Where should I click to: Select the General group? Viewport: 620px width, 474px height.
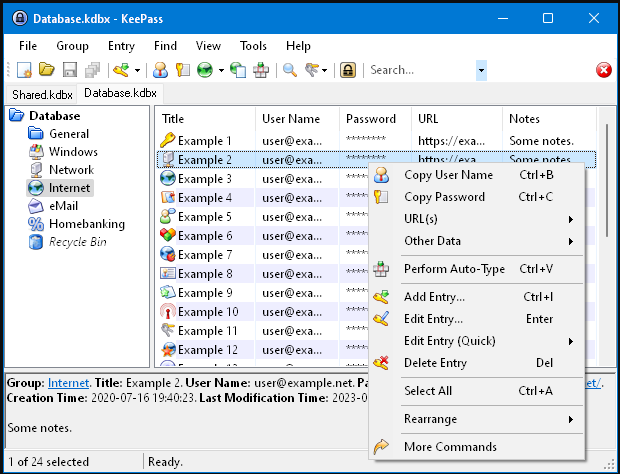point(69,134)
